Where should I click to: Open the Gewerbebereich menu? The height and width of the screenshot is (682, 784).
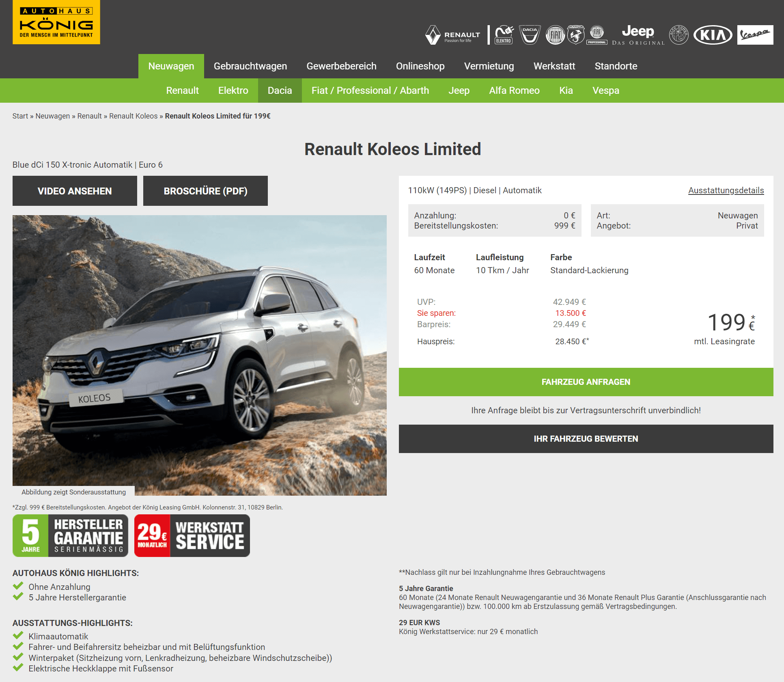342,66
